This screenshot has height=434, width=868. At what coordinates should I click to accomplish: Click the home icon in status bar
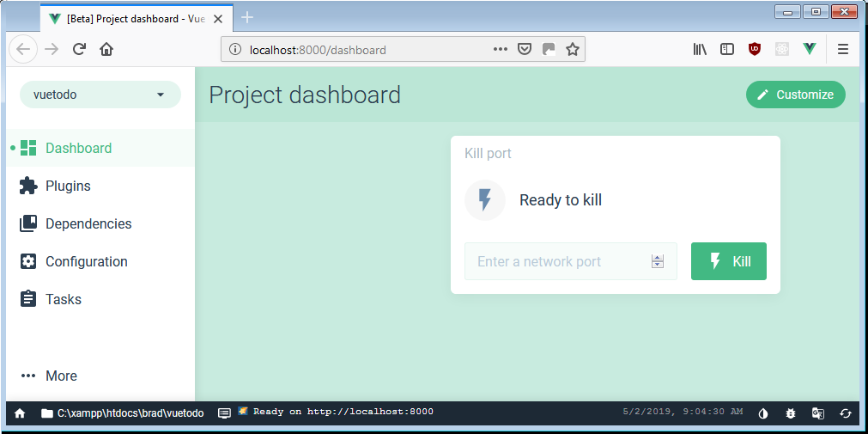20,413
